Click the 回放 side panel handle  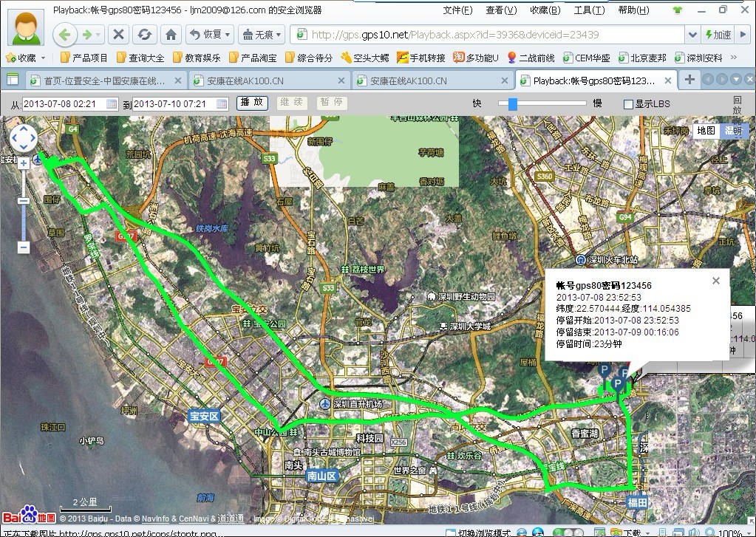click(x=738, y=106)
